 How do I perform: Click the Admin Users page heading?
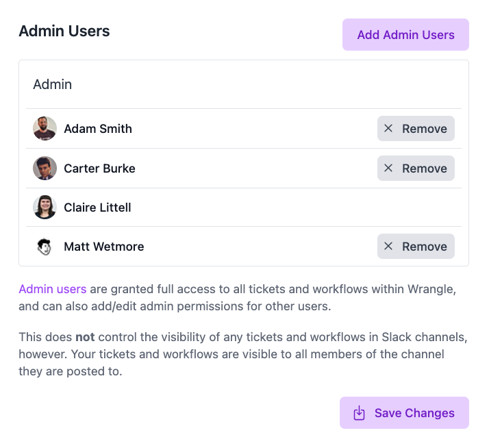pyautogui.click(x=64, y=31)
